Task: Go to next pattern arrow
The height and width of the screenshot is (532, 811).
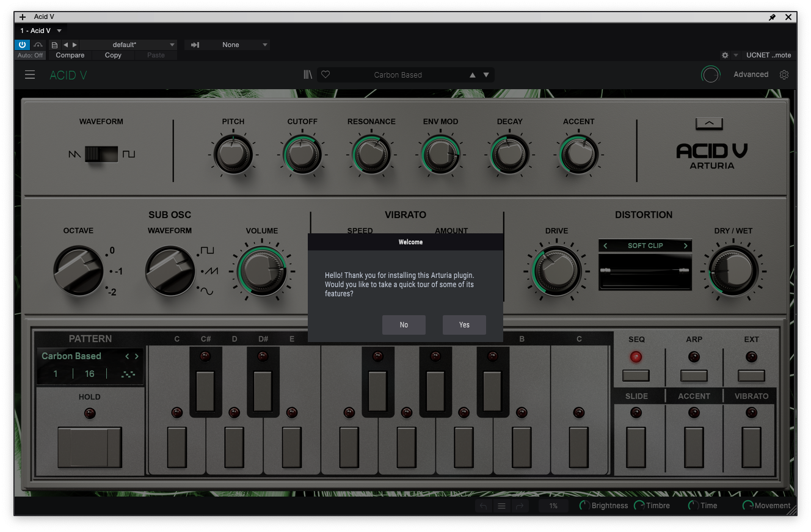Action: (136, 356)
